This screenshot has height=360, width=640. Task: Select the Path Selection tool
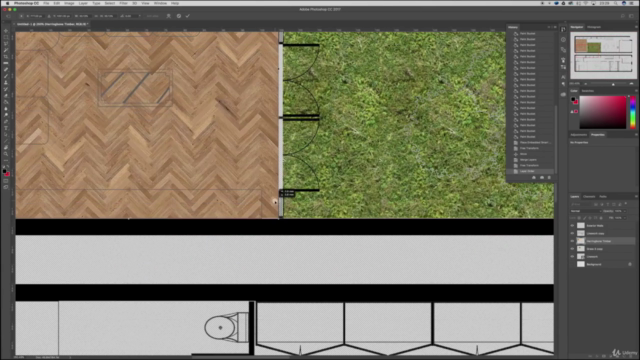pos(6,135)
